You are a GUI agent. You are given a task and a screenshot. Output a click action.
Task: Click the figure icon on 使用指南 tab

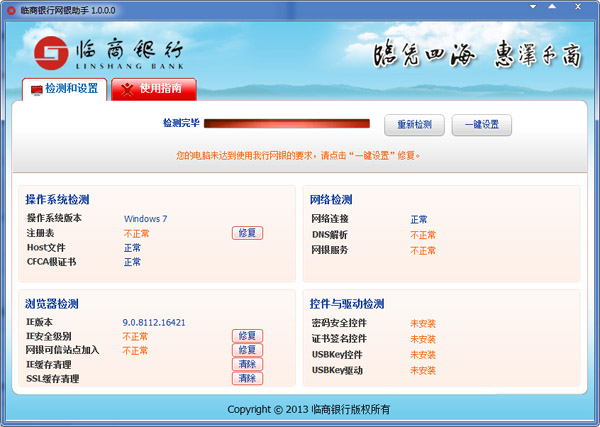point(127,90)
